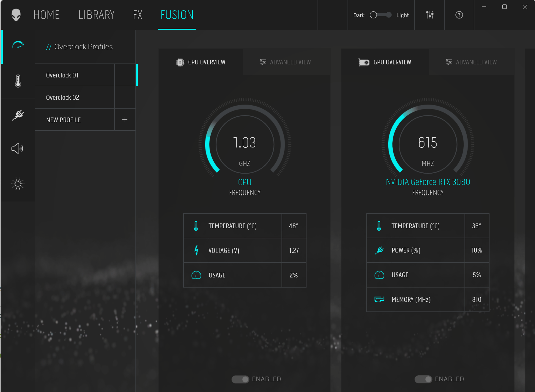
Task: Open the overclock speedometer sidebar icon
Action: [x=18, y=45]
